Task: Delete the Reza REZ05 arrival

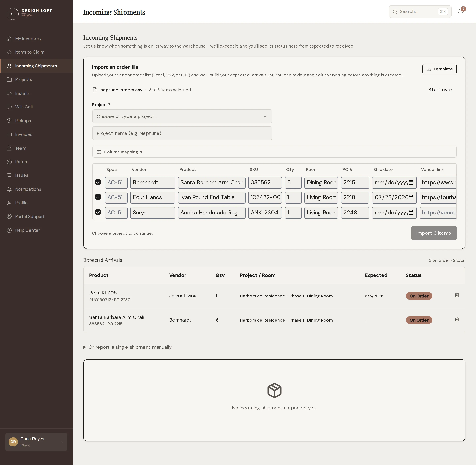Action: (457, 295)
